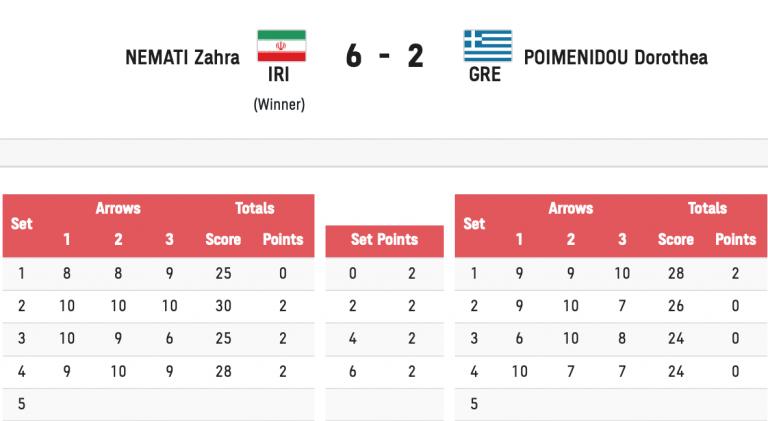This screenshot has width=768, height=421.
Task: Click Arrows header in Nemati's table
Action: [118, 208]
